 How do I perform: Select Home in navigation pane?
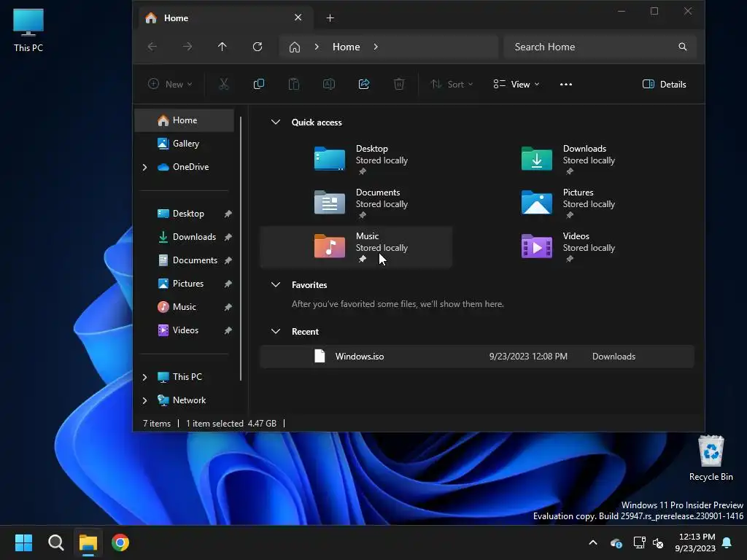coord(185,120)
